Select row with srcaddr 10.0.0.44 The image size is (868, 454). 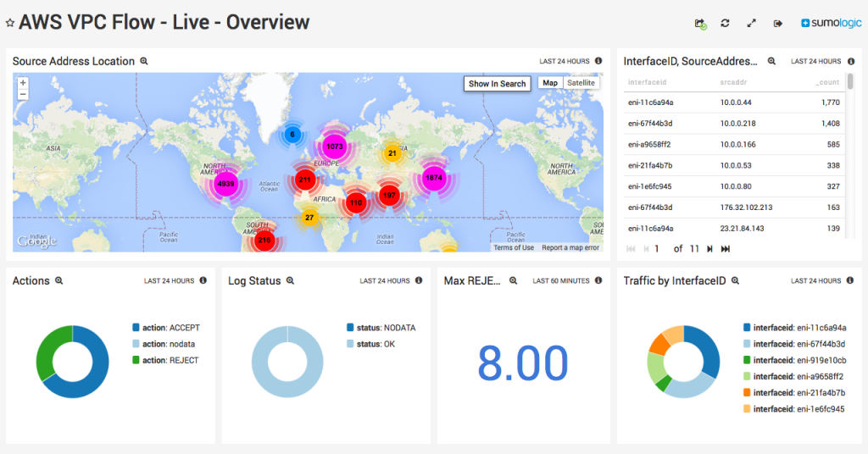point(735,102)
